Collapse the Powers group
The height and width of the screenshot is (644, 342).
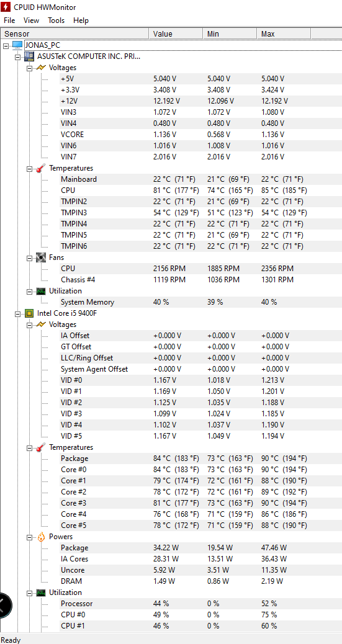point(29,537)
